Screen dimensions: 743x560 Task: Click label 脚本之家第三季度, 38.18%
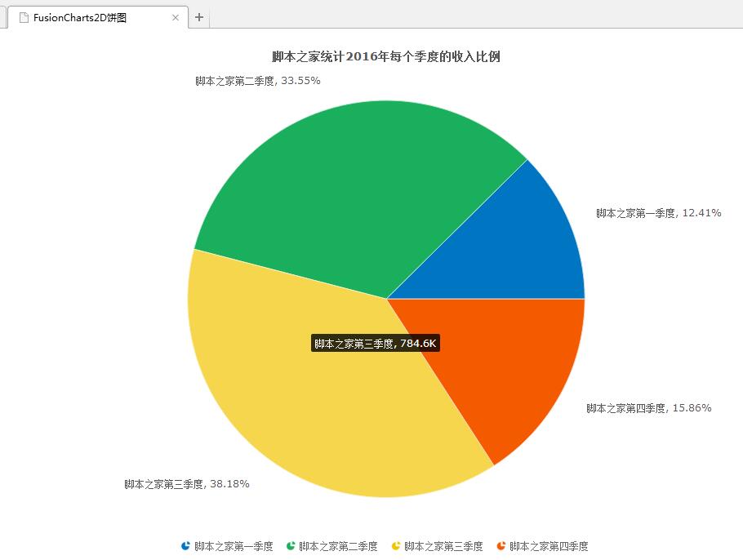[x=187, y=484]
